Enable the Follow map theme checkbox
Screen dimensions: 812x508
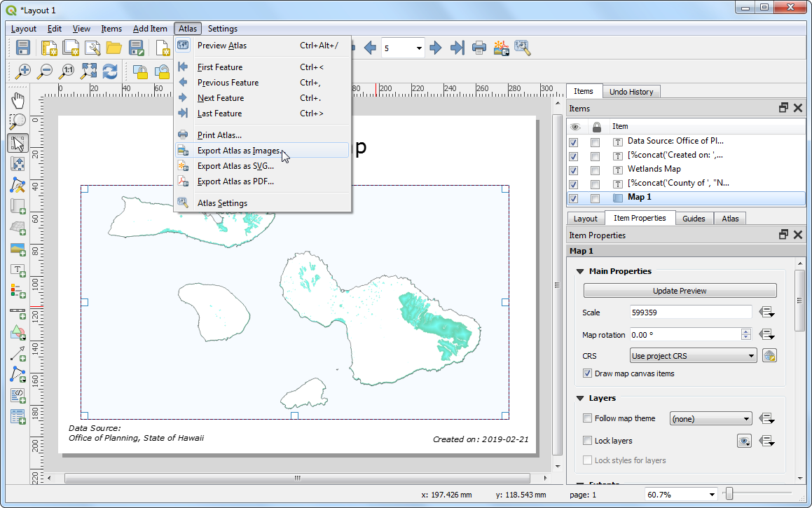588,418
